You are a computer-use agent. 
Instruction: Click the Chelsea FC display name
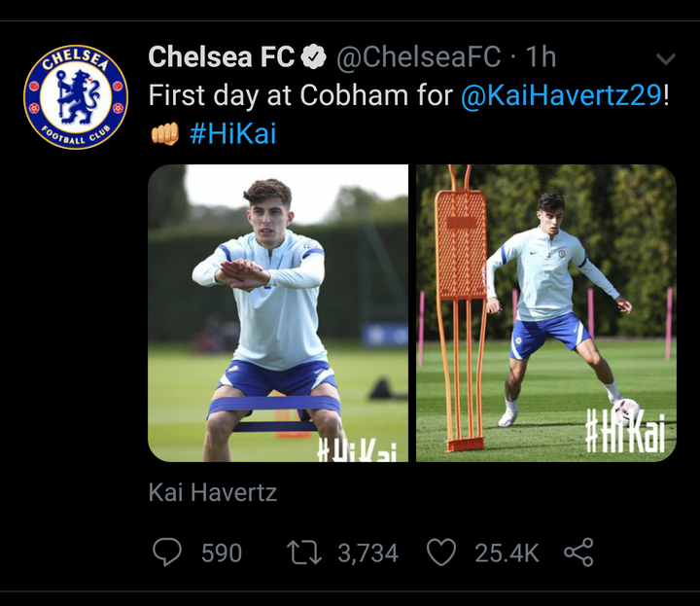point(221,57)
